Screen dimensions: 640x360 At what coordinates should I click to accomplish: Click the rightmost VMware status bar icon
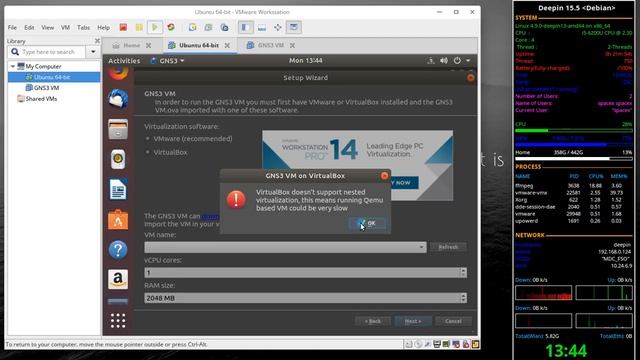(475, 344)
